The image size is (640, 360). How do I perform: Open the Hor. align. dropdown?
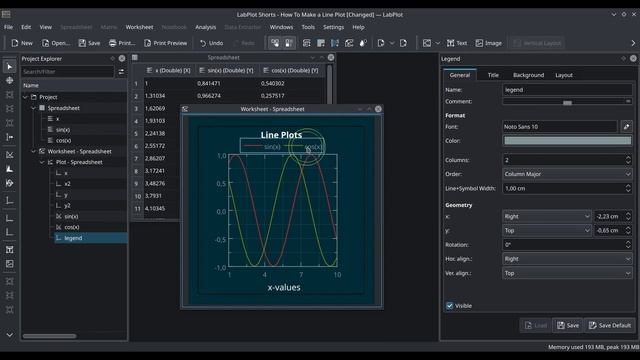pyautogui.click(x=567, y=259)
